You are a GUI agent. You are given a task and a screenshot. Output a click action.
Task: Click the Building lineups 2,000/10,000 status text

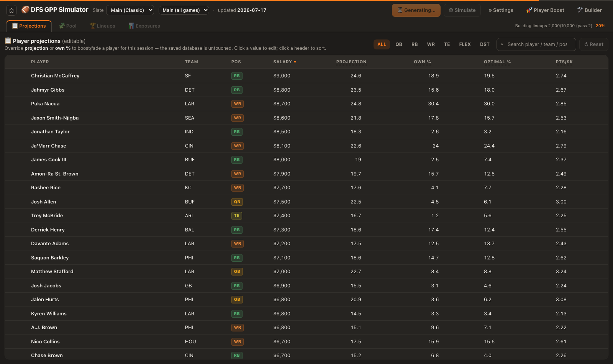point(554,26)
